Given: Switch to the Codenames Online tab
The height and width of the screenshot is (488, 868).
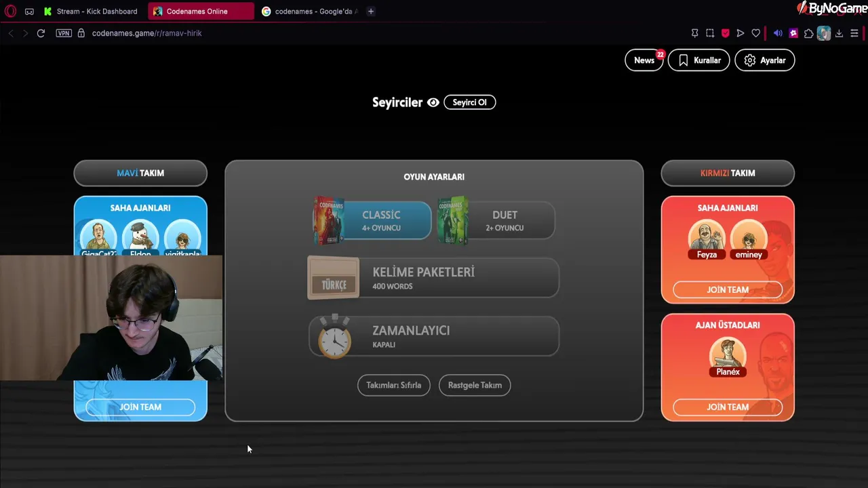Looking at the screenshot, I should point(201,12).
